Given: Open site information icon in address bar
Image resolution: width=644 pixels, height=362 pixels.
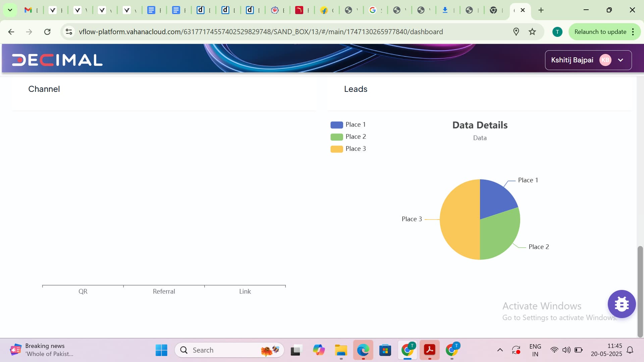Looking at the screenshot, I should (x=69, y=32).
